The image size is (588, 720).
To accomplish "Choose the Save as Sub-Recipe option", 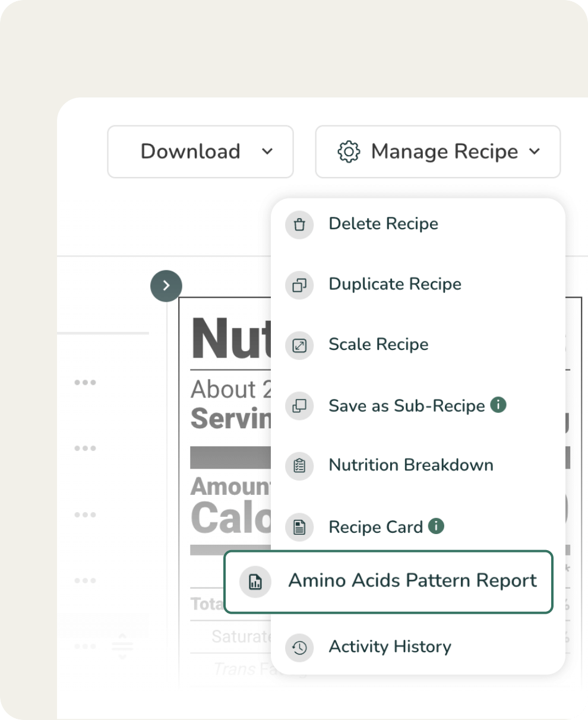I will tap(407, 406).
